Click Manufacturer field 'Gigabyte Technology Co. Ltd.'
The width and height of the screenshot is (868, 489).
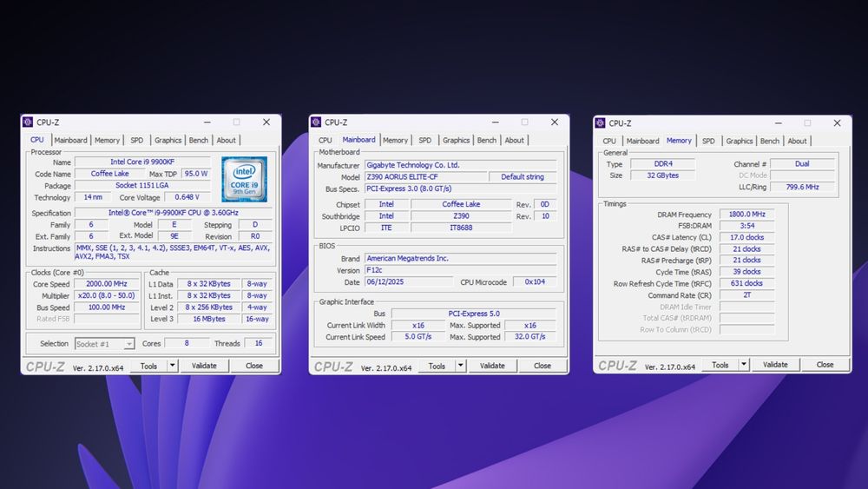point(461,165)
